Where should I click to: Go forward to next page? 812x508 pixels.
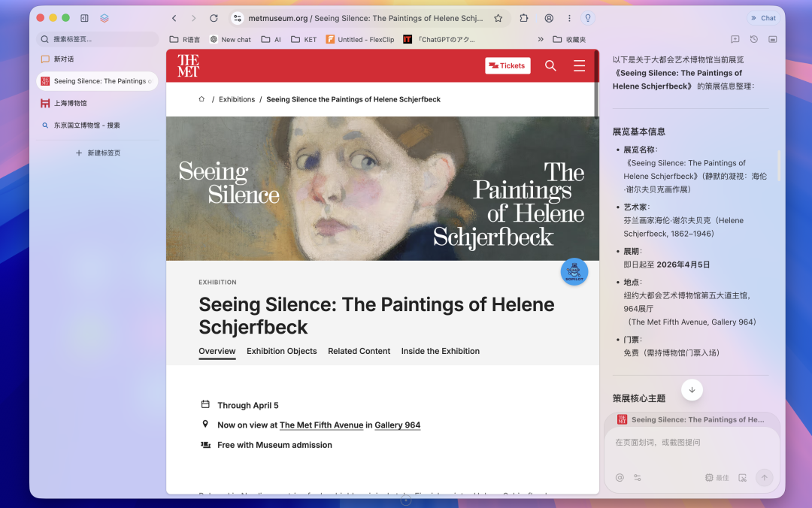tap(194, 18)
